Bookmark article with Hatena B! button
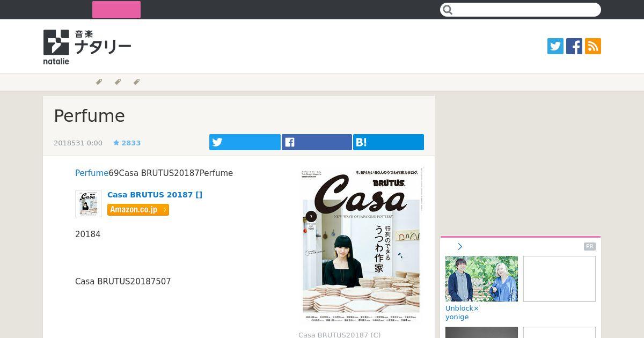644x338 pixels. (x=389, y=142)
